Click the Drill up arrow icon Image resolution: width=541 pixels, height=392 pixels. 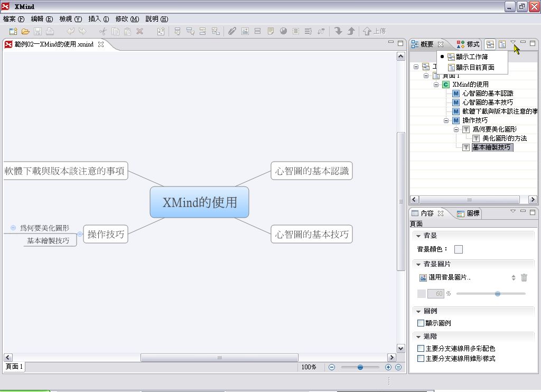point(351,31)
